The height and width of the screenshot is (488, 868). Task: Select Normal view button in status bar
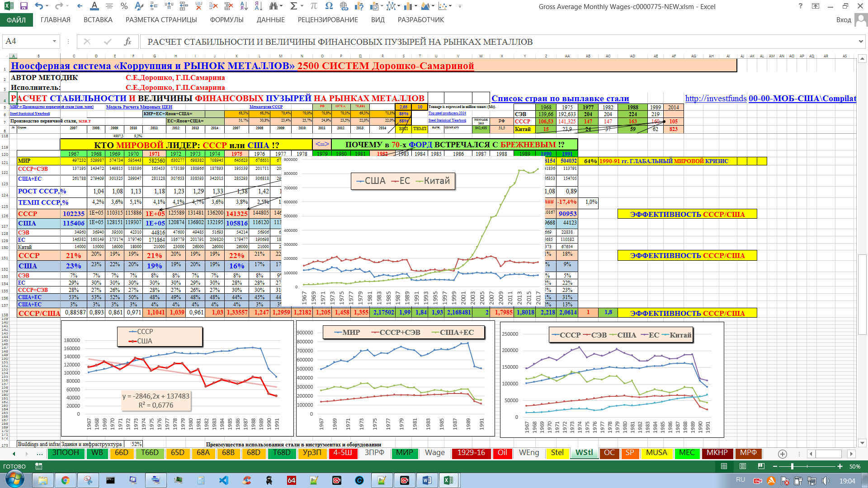(x=724, y=466)
